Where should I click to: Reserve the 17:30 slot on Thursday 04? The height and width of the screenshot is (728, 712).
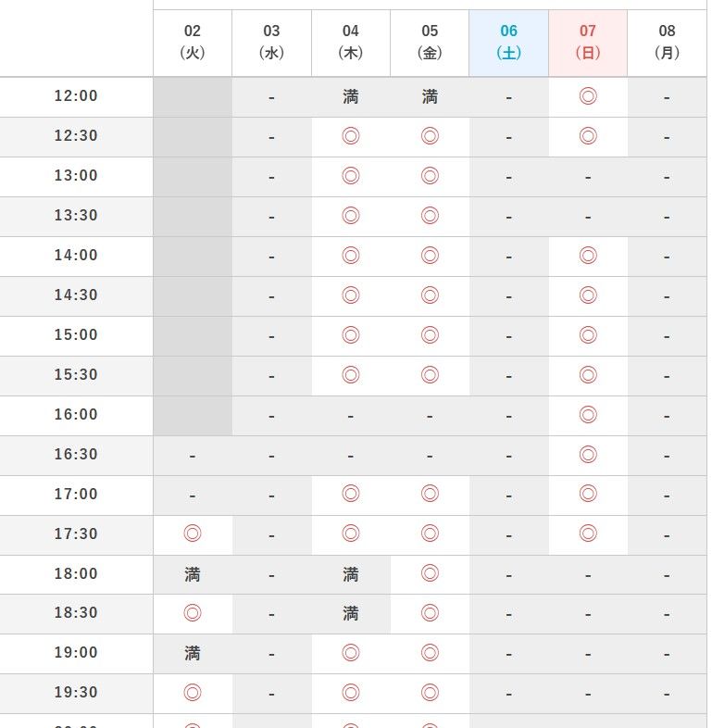(350, 533)
